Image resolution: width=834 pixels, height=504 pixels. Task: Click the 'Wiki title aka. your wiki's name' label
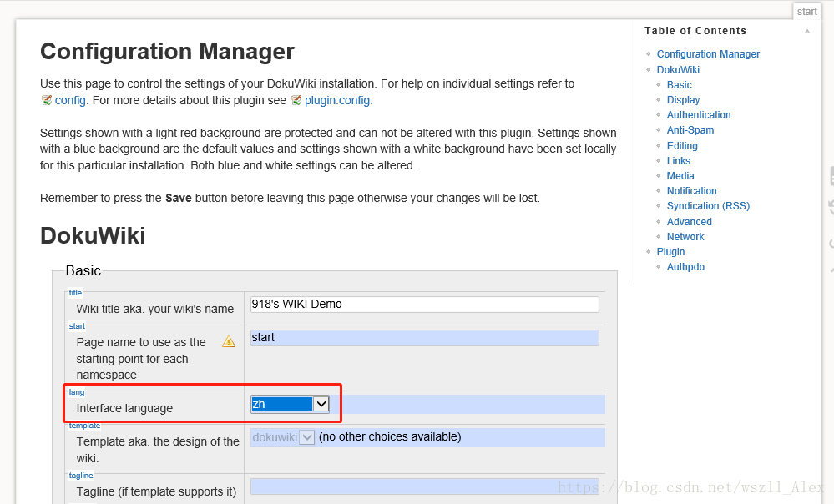pyautogui.click(x=154, y=309)
